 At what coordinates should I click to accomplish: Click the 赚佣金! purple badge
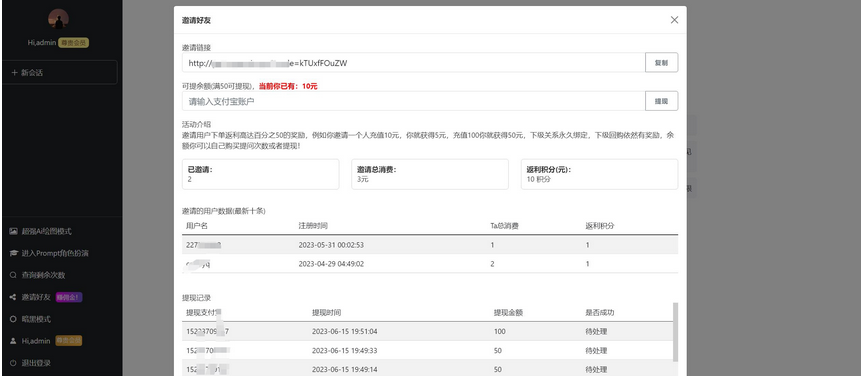69,297
